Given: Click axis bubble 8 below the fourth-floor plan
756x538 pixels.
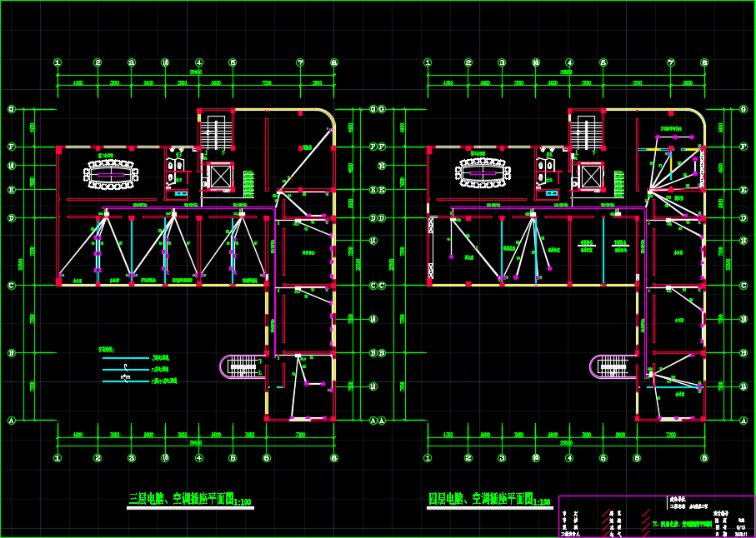Looking at the screenshot, I should click(704, 458).
